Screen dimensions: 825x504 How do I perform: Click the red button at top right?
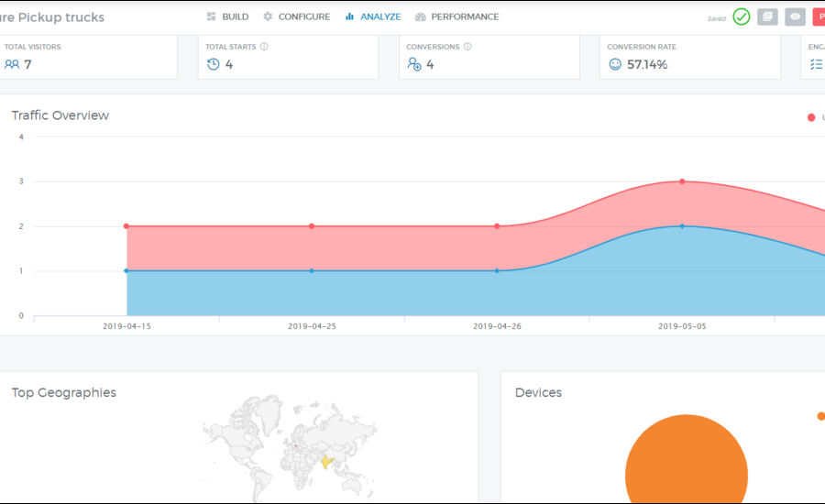click(818, 16)
